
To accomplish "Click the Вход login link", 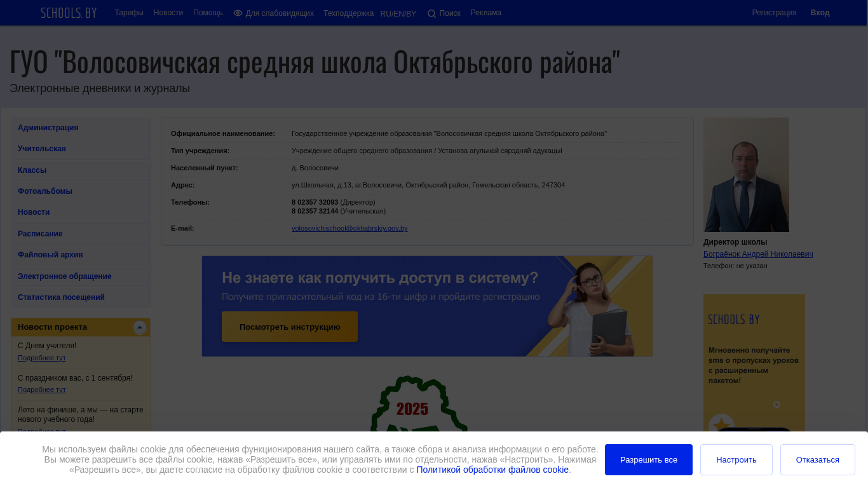I will [820, 13].
